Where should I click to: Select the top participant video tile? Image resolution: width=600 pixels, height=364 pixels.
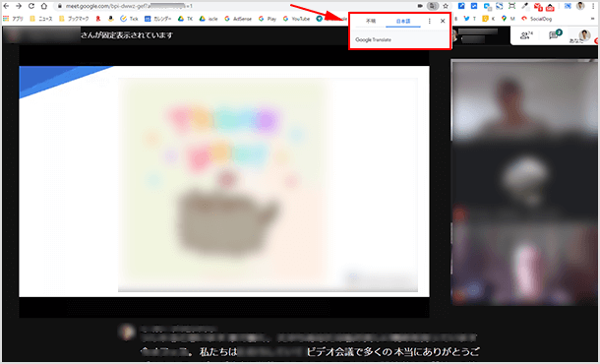(524, 100)
